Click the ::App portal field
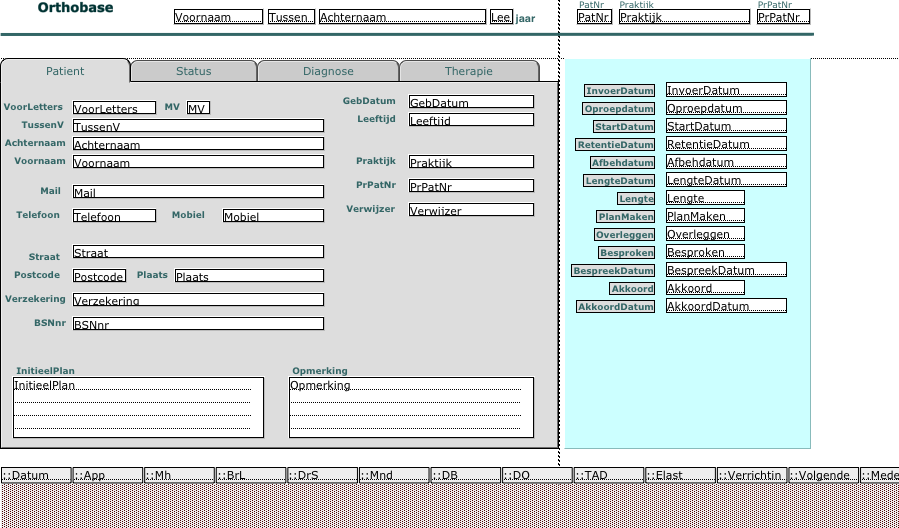The image size is (899, 528). pyautogui.click(x=108, y=475)
